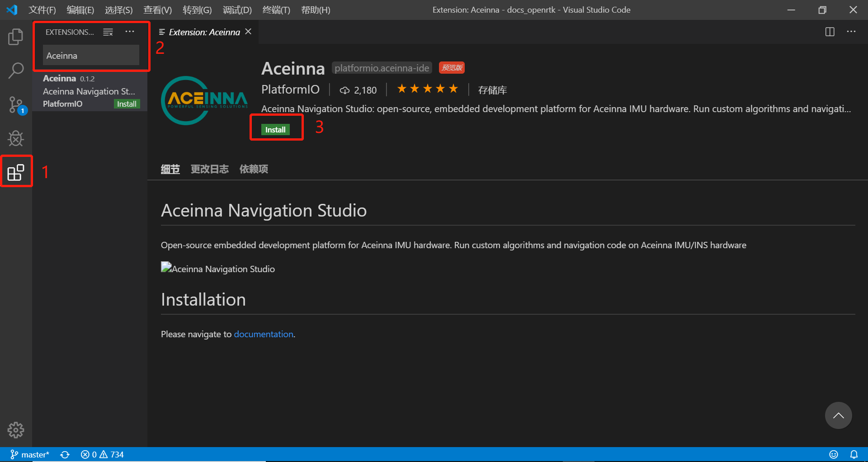868x462 pixels.
Task: Click the PlatformIO publisher link
Action: (x=290, y=90)
